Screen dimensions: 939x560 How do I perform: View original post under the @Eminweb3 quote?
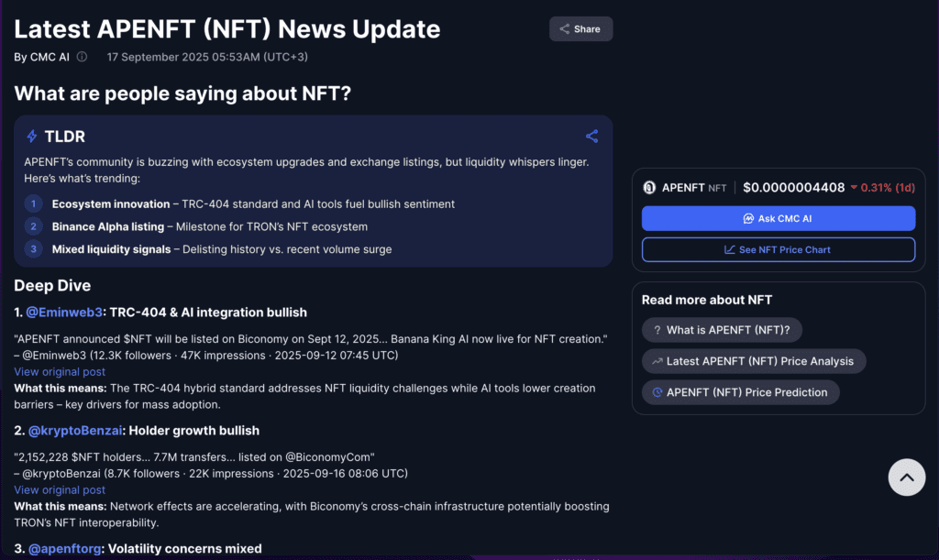pyautogui.click(x=60, y=371)
